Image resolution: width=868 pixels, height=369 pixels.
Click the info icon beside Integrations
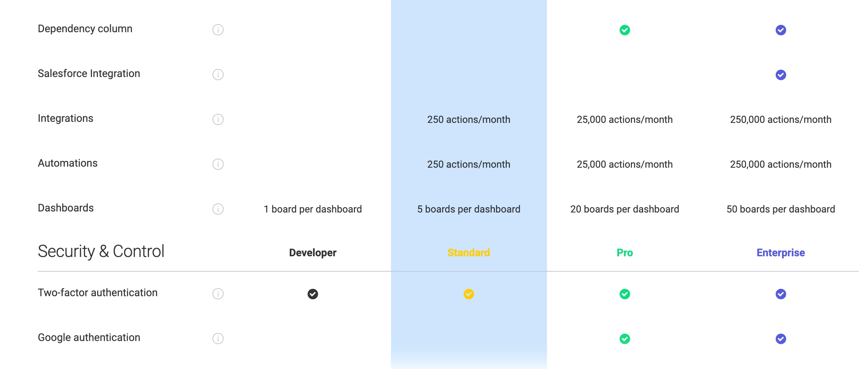click(x=218, y=119)
